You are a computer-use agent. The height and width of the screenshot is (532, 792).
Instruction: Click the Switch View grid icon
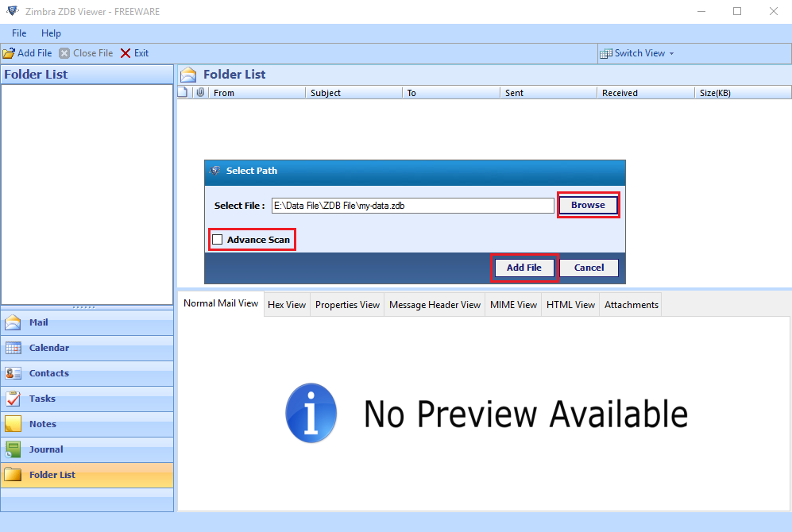[605, 53]
